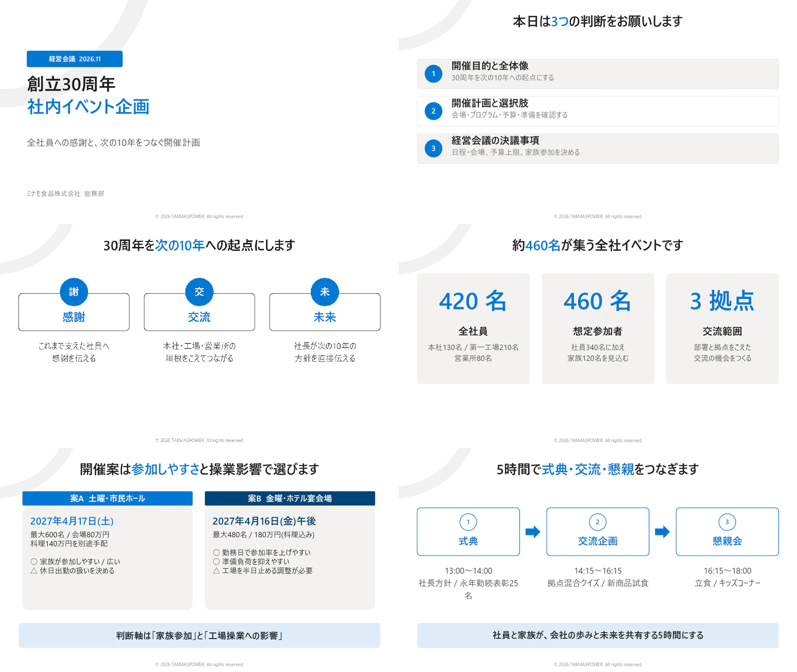Click the line △ 工場を半日止める調整が必要
The width and height of the screenshot is (797, 672).
point(263,570)
